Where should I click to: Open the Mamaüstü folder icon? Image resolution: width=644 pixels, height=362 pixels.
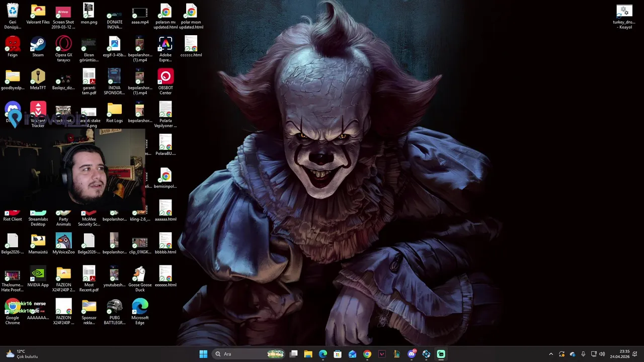click(x=38, y=243)
